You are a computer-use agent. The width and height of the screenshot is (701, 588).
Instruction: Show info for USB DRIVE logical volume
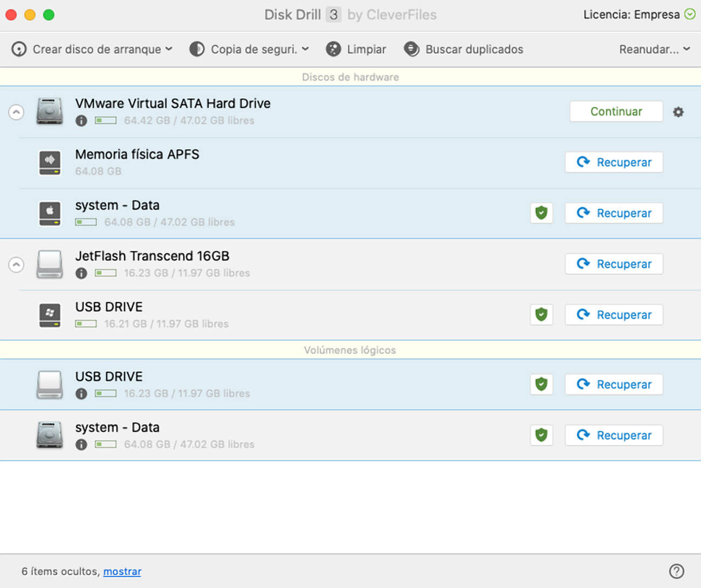81,394
